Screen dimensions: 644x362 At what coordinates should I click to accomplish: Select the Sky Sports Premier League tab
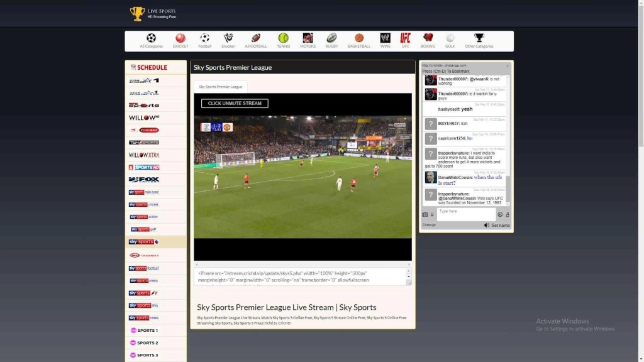pyautogui.click(x=221, y=87)
